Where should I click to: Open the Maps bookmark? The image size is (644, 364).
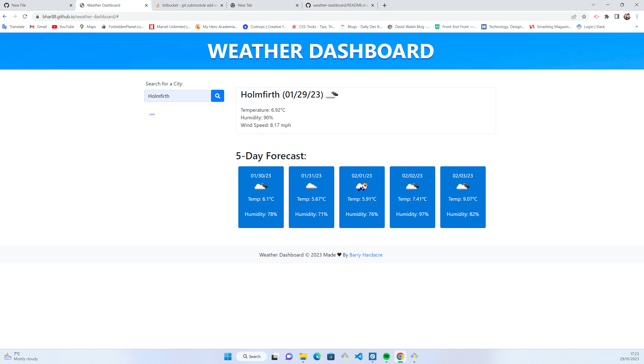(x=88, y=27)
